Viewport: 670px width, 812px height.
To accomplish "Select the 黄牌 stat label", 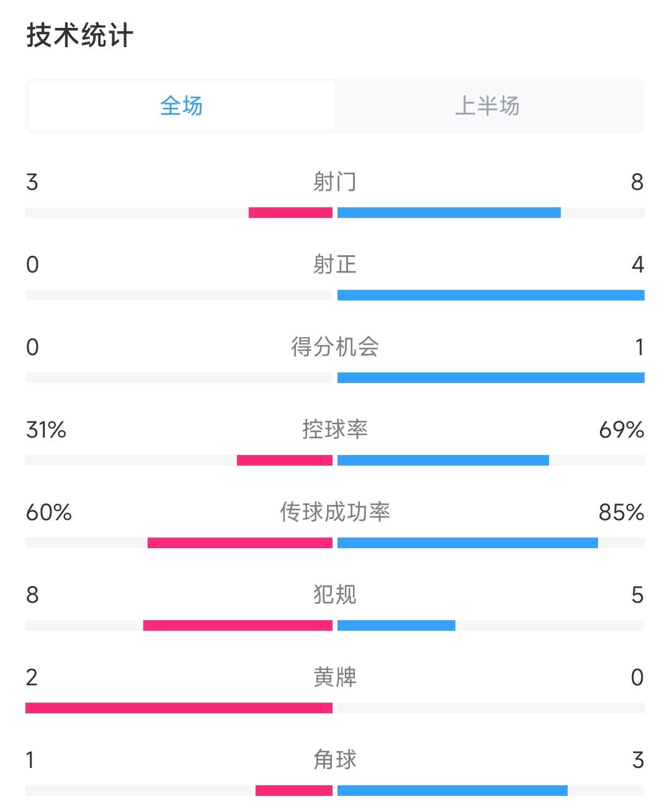I will click(x=335, y=677).
